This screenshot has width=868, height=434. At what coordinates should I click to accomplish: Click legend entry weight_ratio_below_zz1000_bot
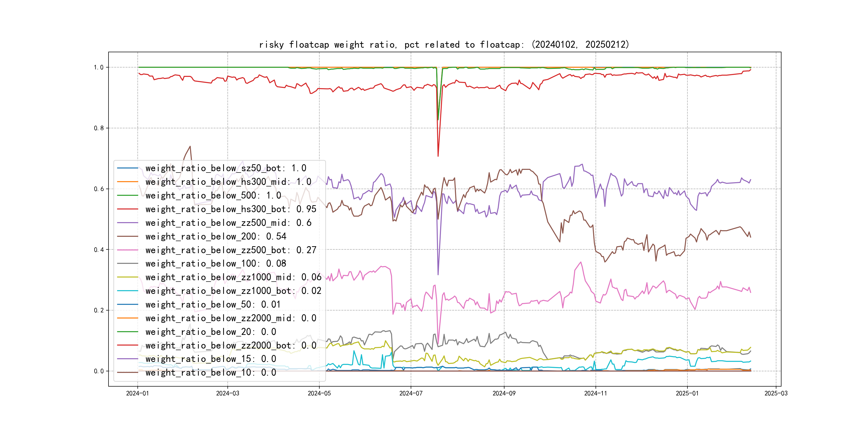[233, 291]
